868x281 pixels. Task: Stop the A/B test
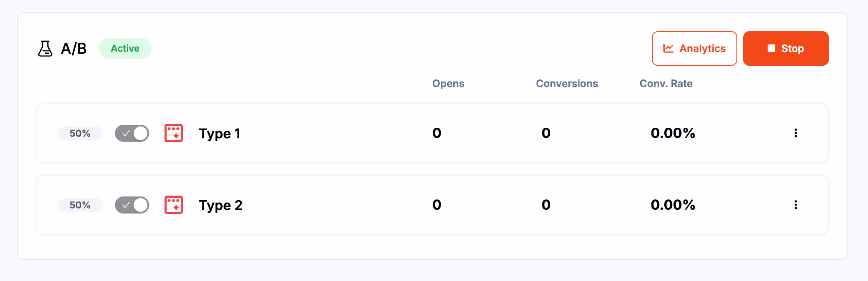786,48
